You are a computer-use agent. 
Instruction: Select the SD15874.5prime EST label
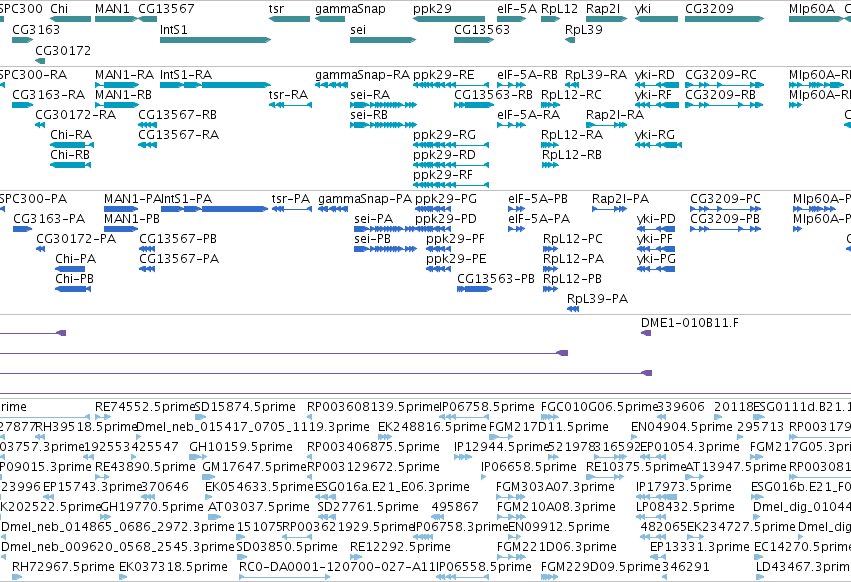coord(245,407)
